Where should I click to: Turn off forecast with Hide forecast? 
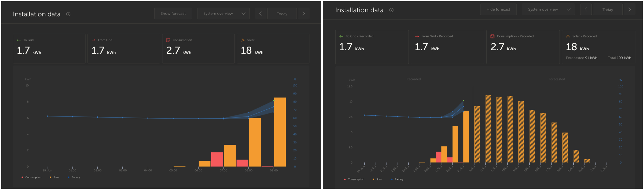pos(498,10)
